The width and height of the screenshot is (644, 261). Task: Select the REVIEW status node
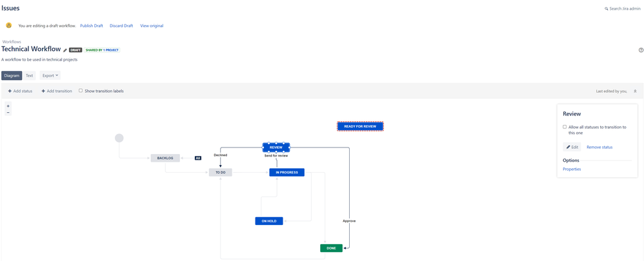(276, 148)
